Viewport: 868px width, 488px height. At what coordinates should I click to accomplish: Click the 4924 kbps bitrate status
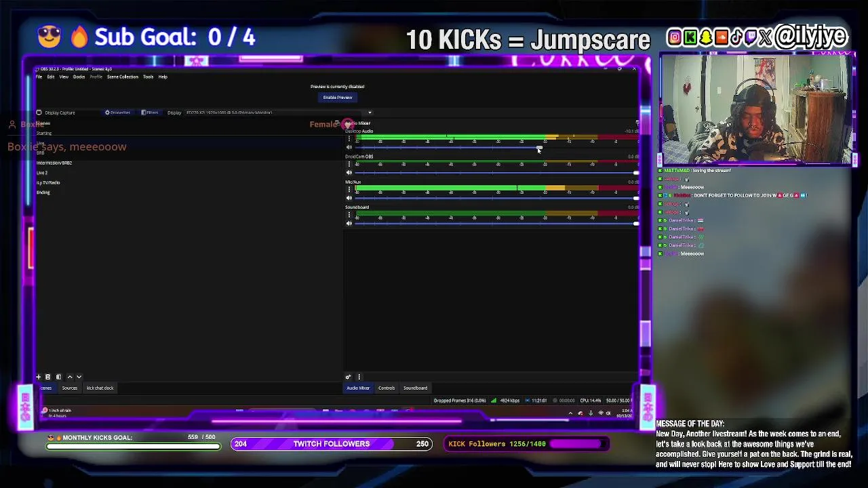[510, 401]
